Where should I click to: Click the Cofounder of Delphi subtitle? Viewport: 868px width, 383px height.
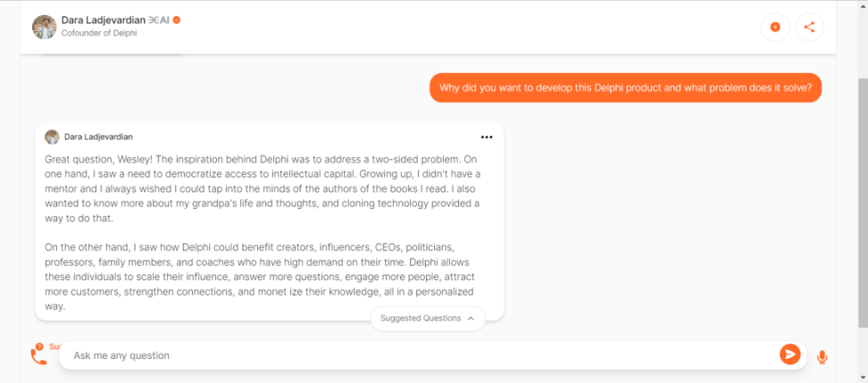(x=98, y=33)
